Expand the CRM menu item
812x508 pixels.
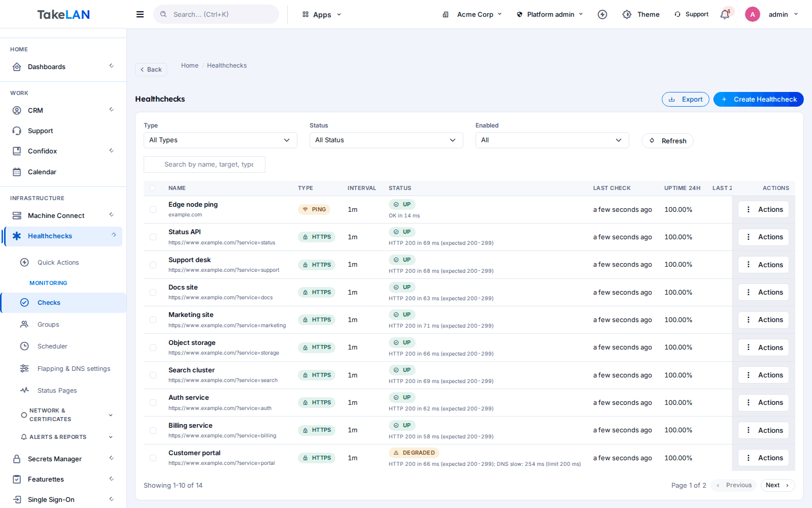(63, 110)
